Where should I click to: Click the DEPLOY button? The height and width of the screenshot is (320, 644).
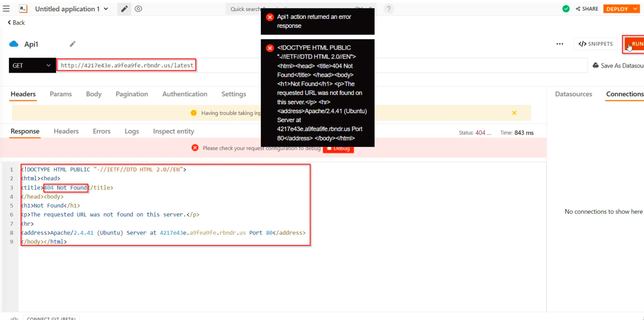(x=617, y=9)
